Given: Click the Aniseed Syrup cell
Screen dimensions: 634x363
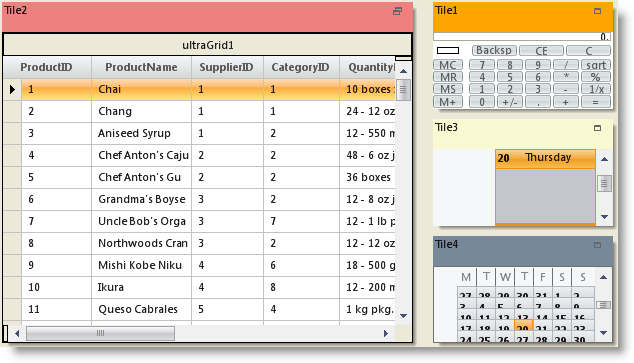Looking at the screenshot, I should [x=142, y=133].
